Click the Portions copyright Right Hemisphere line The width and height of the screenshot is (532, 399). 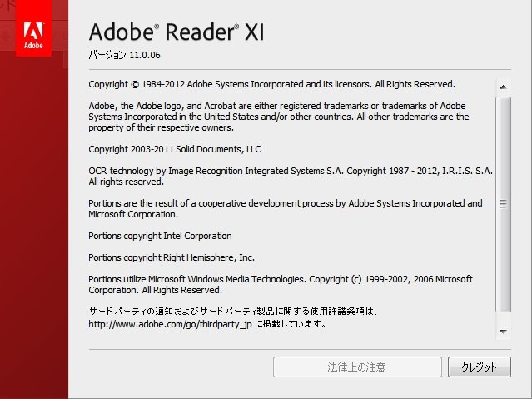pyautogui.click(x=172, y=257)
